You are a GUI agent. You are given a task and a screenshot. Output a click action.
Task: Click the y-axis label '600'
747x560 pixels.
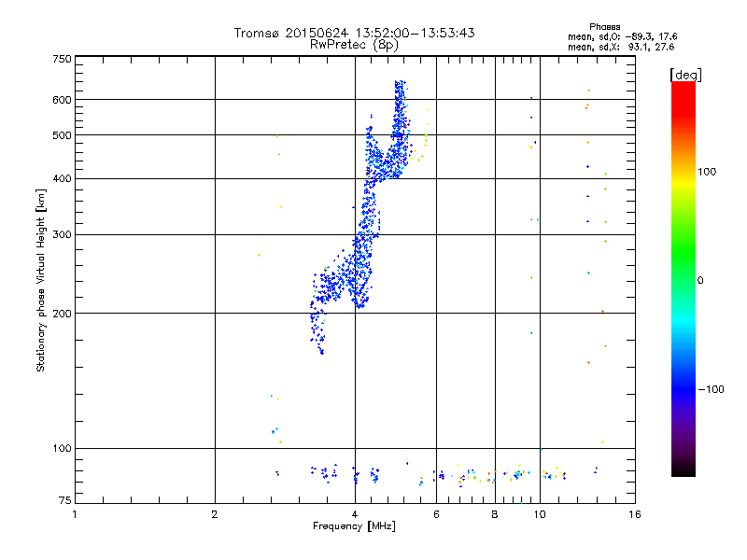pyautogui.click(x=62, y=100)
